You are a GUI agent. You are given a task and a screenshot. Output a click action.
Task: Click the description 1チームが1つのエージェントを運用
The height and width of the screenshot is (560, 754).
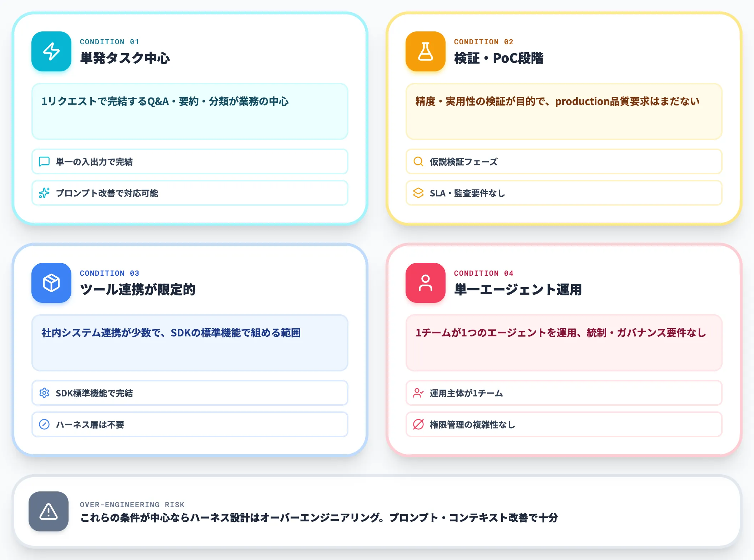[561, 333]
